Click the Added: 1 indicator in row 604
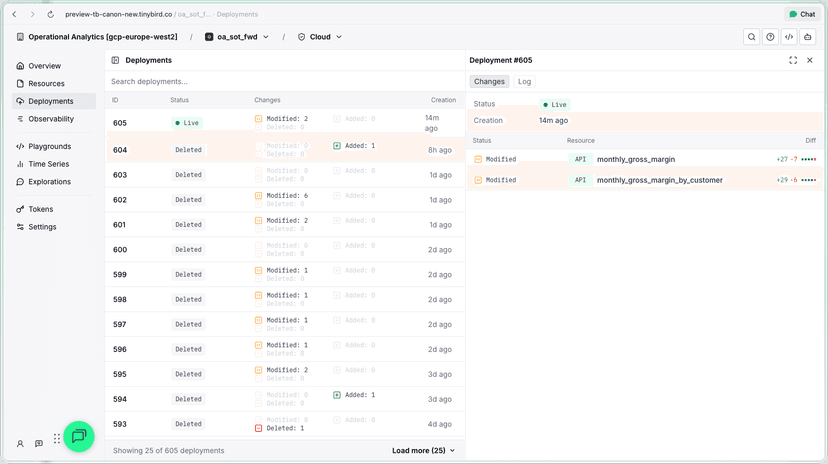Screen dimensions: 828x464 point(354,146)
